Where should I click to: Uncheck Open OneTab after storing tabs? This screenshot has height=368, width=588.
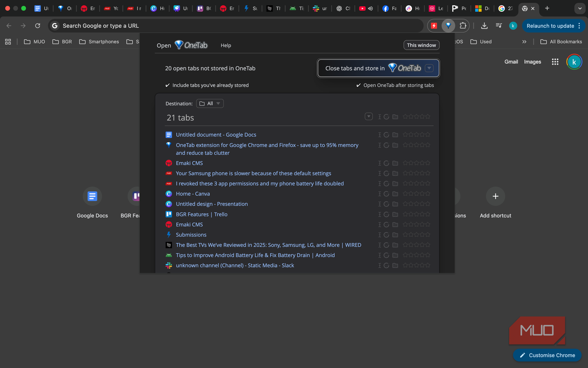pyautogui.click(x=358, y=85)
